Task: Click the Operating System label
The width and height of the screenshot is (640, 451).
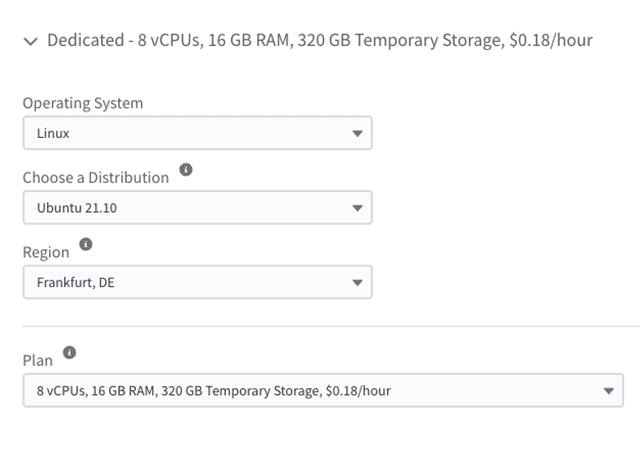Action: [83, 103]
